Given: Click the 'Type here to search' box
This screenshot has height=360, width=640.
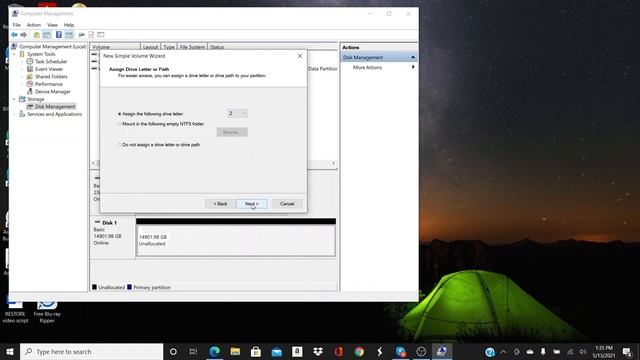Looking at the screenshot, I should pos(91,351).
